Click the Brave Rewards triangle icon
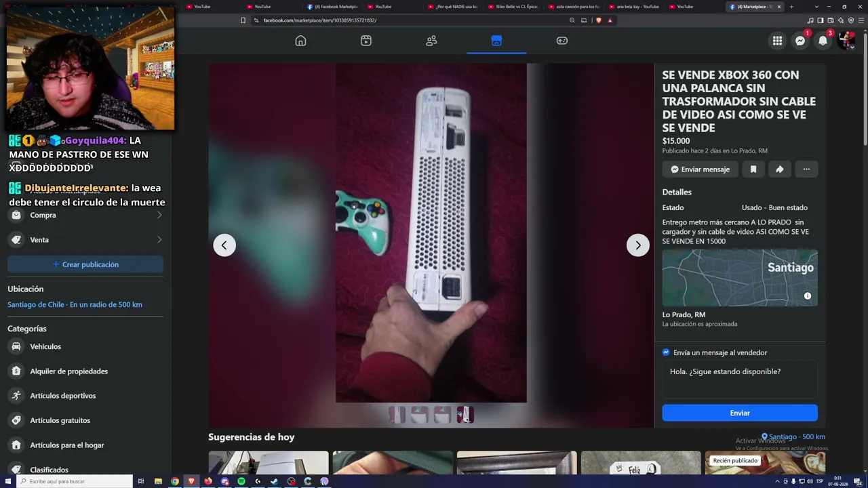This screenshot has width=868, height=488. point(610,20)
